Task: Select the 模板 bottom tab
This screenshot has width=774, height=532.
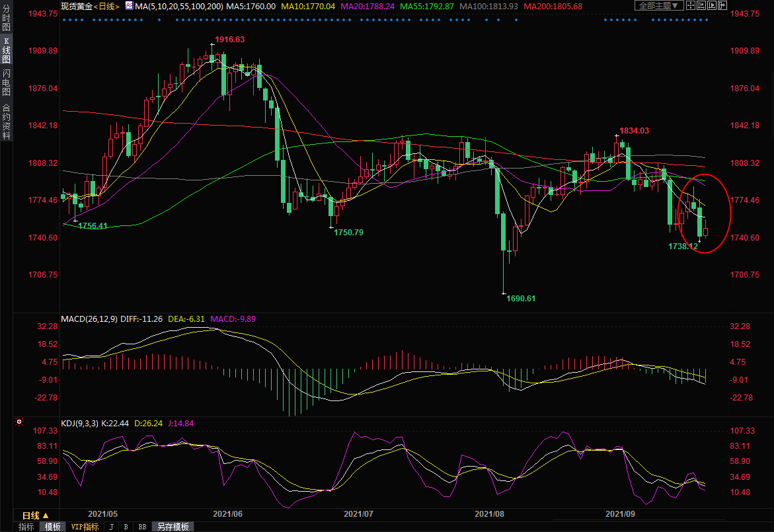Action: pos(53,527)
